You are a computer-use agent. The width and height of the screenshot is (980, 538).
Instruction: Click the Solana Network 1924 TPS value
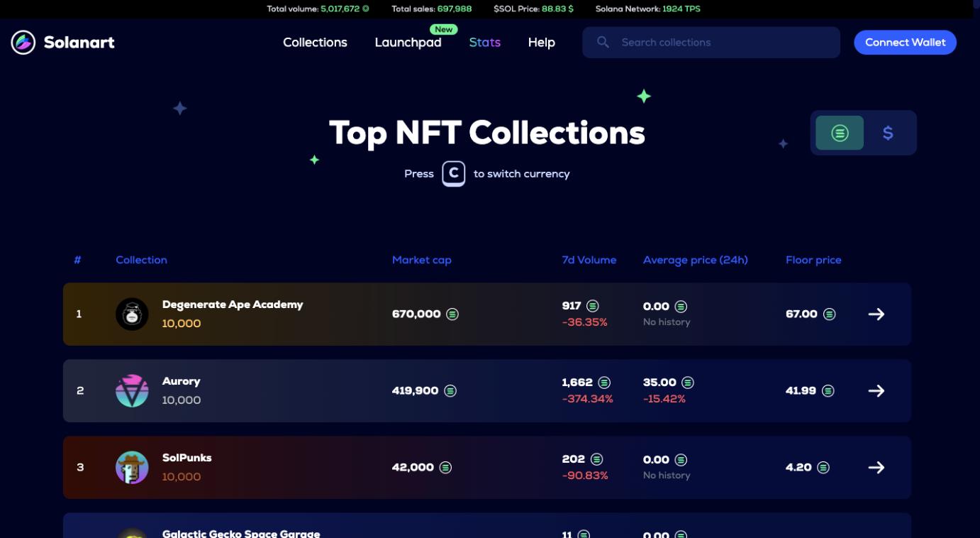pyautogui.click(x=681, y=9)
